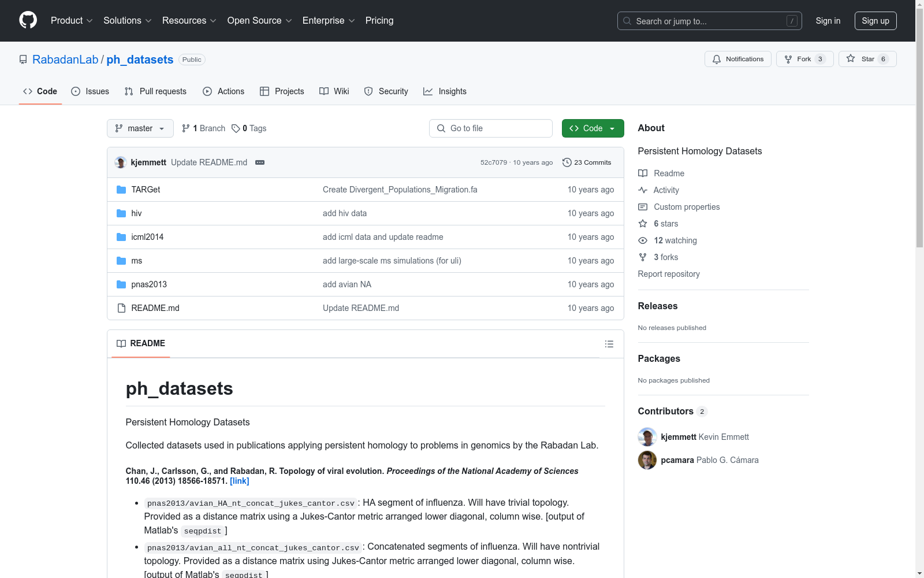Open commit 'add icml data and update readme'

tap(383, 237)
